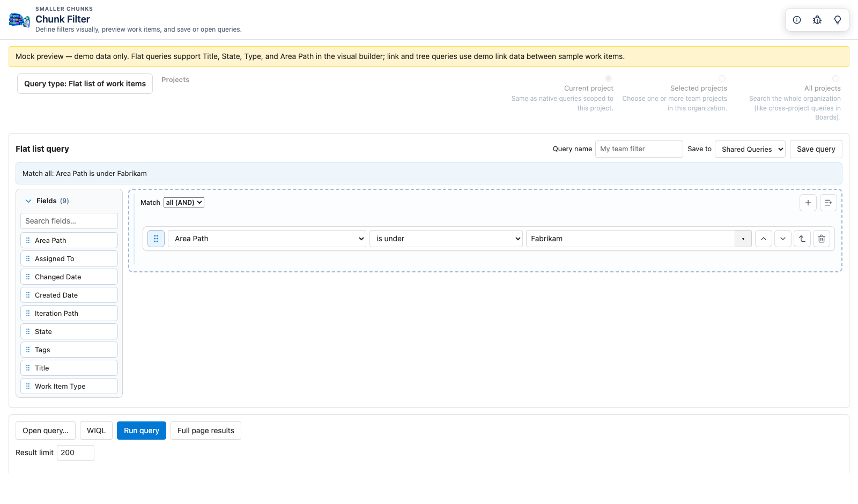Screen dimensions: 858x504
Task: Click drag handle icon beside Changed Date
Action: pos(28,277)
